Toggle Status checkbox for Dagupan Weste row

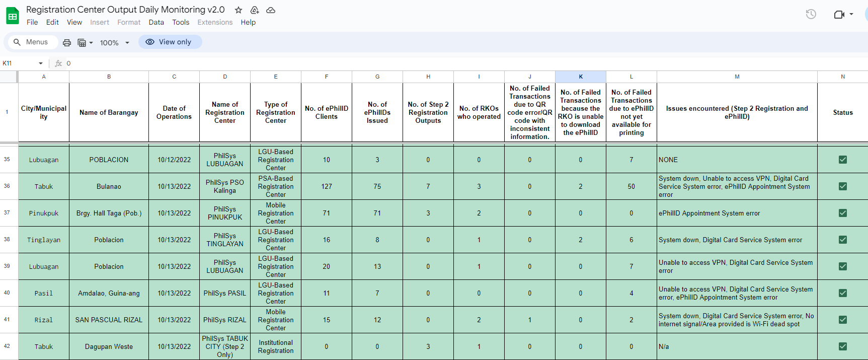click(x=843, y=346)
